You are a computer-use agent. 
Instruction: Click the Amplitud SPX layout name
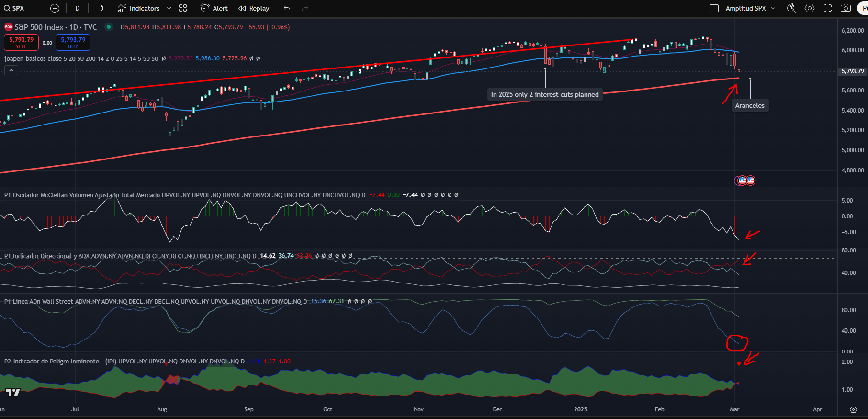745,8
